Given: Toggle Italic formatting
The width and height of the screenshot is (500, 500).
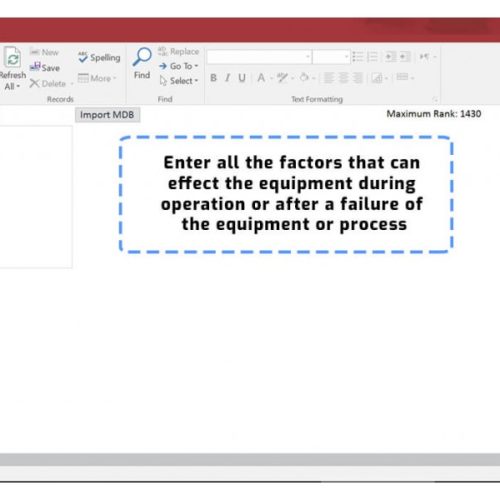Looking at the screenshot, I should pos(227,78).
